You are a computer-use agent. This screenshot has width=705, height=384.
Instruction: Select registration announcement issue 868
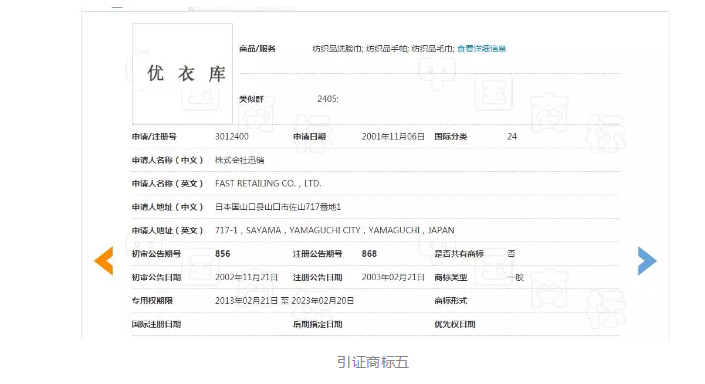pos(369,254)
